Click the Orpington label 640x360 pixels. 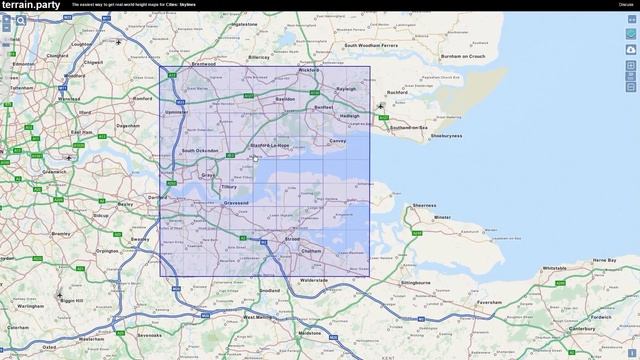[107, 251]
